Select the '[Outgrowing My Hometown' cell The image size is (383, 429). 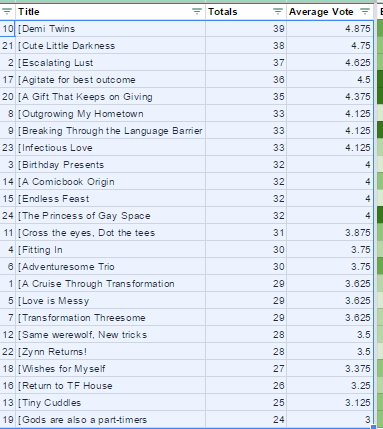111,114
